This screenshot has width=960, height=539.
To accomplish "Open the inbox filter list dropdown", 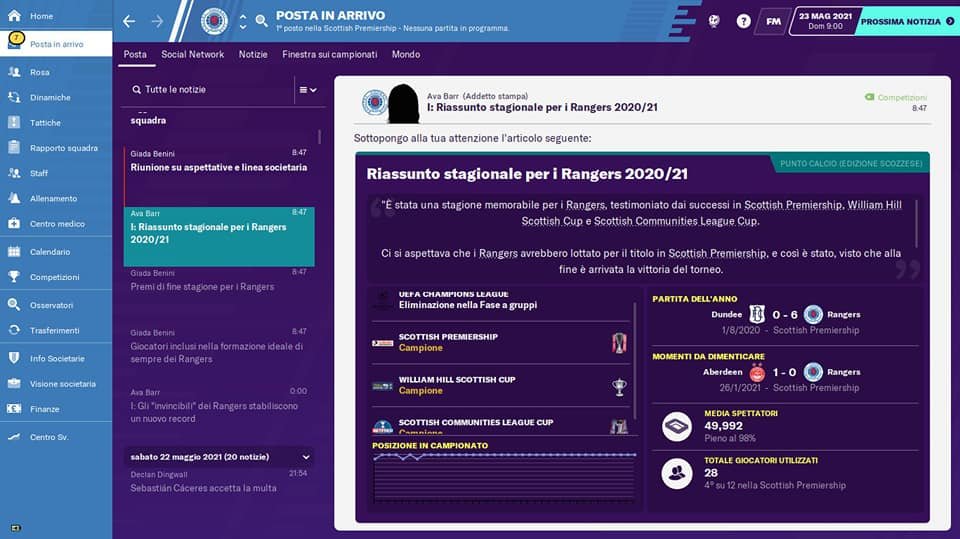I will [307, 90].
